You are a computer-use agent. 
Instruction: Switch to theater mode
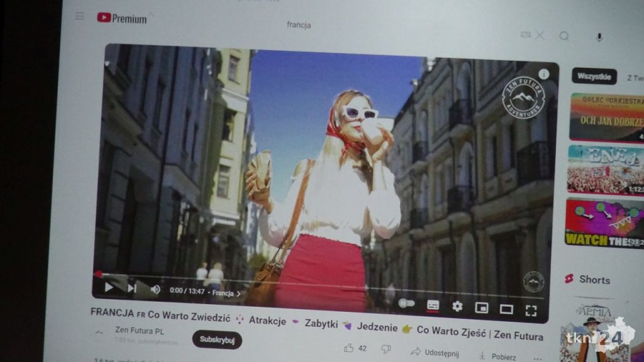[x=506, y=309]
